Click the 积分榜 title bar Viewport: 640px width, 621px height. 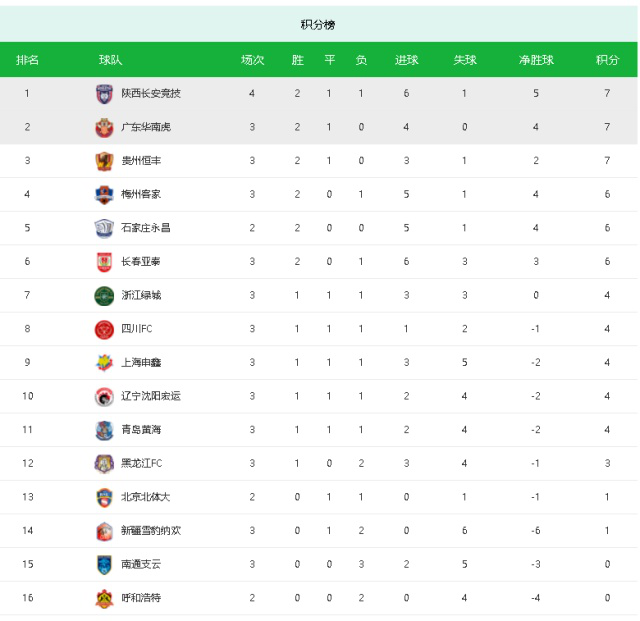[318, 24]
